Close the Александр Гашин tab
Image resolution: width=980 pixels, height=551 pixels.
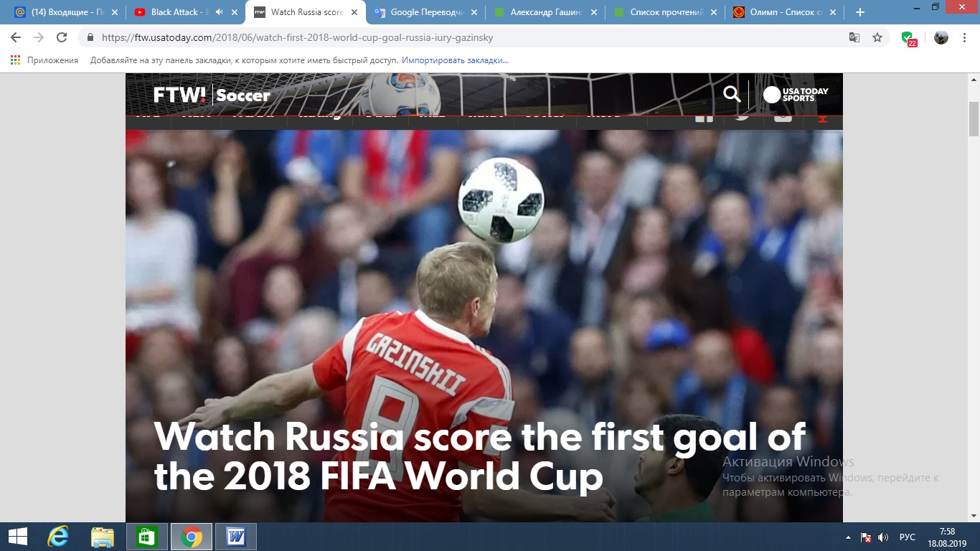click(593, 12)
